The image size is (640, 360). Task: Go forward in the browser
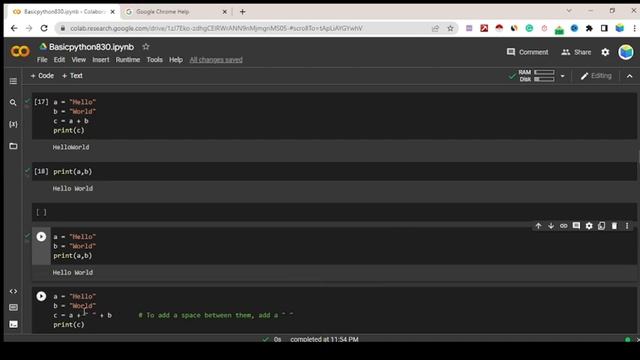[29, 28]
